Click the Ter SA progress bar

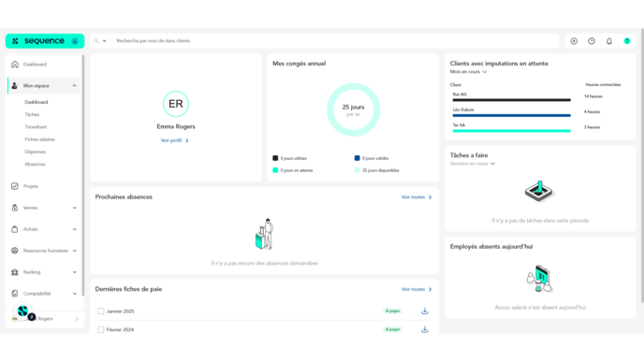512,131
